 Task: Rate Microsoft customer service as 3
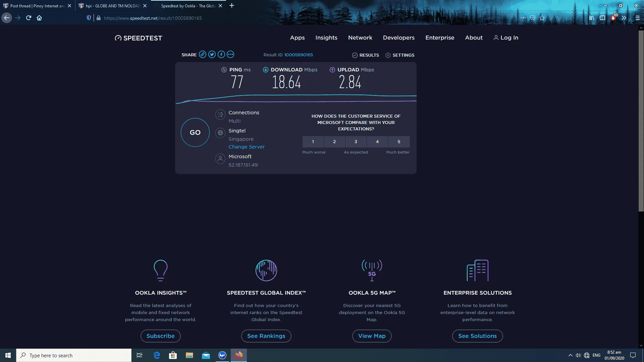pyautogui.click(x=356, y=142)
